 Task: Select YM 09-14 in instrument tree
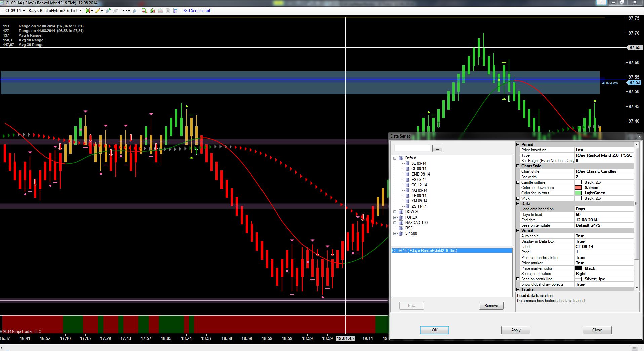tap(419, 201)
